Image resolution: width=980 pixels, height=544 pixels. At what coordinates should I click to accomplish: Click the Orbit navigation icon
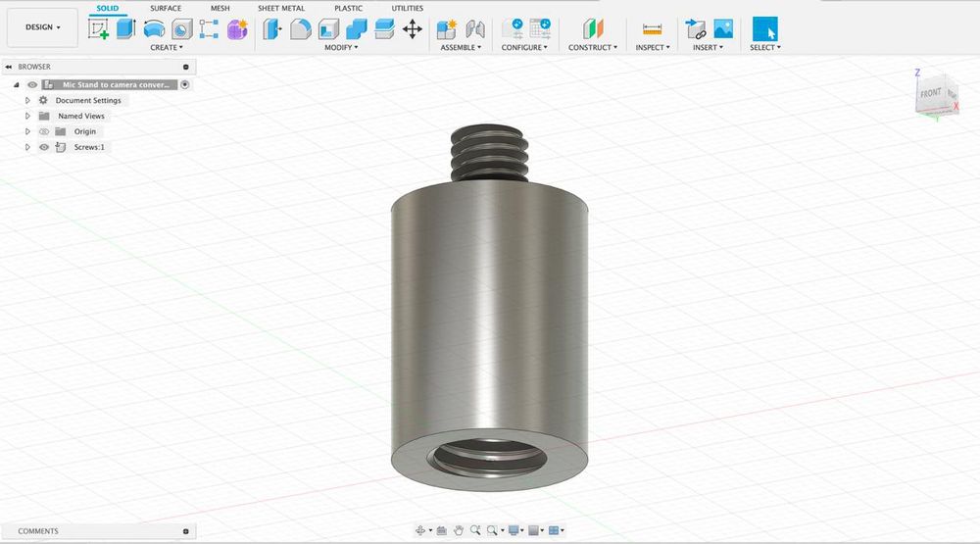point(420,530)
